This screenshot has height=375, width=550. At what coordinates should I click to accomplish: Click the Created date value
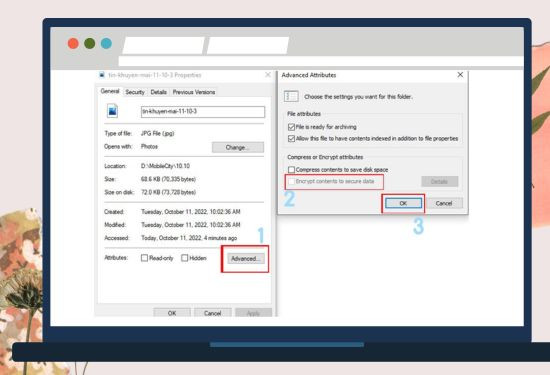(x=190, y=212)
